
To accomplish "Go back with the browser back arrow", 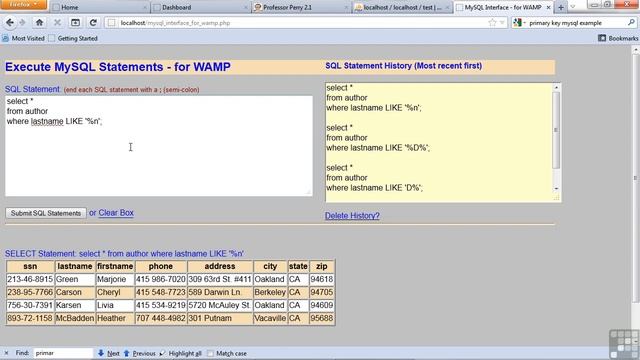I will (10, 23).
